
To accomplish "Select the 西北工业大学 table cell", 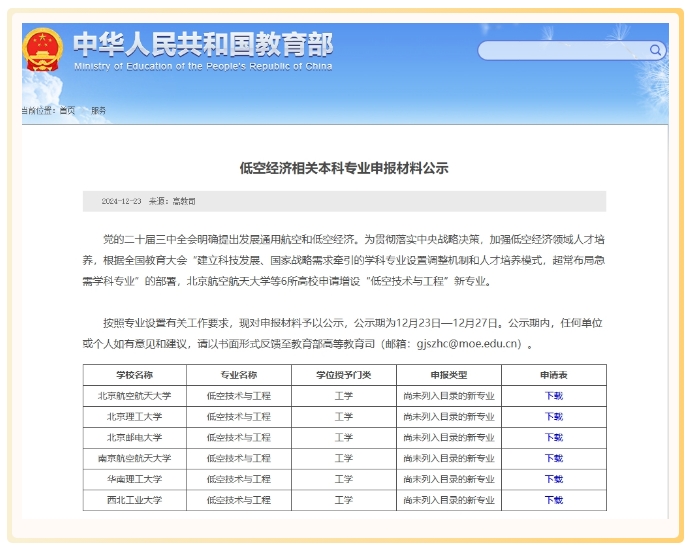I will [134, 500].
